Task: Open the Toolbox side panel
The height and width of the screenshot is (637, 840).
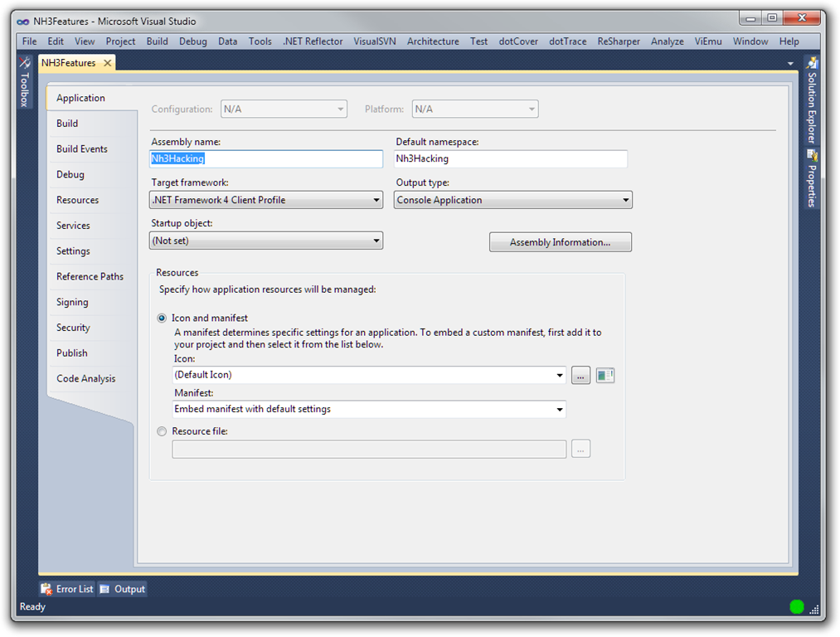Action: point(24,82)
